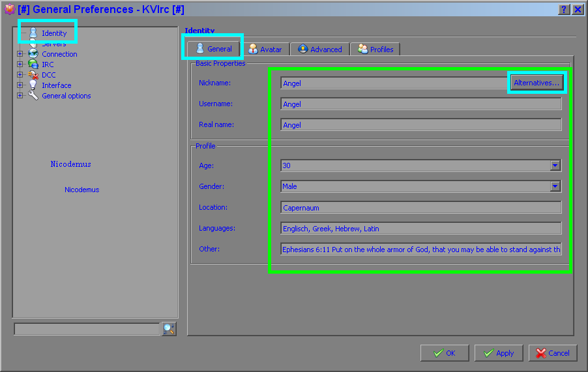Expand the General options tree node
Screen dimensions: 588x372
(20, 96)
